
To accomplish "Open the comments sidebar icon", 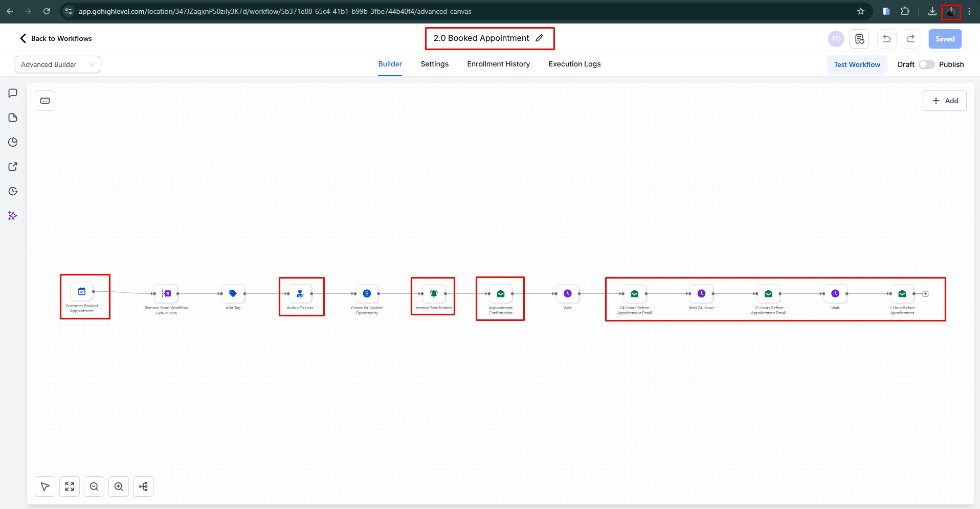I will [x=13, y=93].
